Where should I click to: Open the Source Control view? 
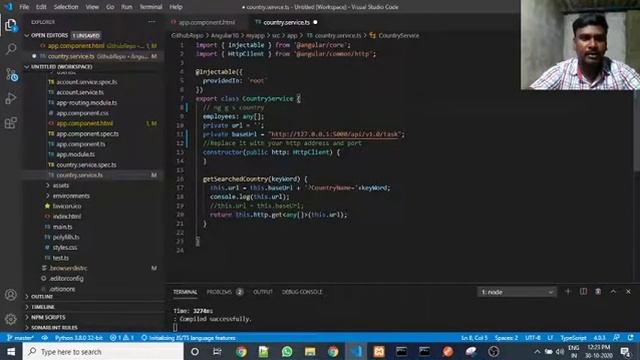tap(11, 74)
